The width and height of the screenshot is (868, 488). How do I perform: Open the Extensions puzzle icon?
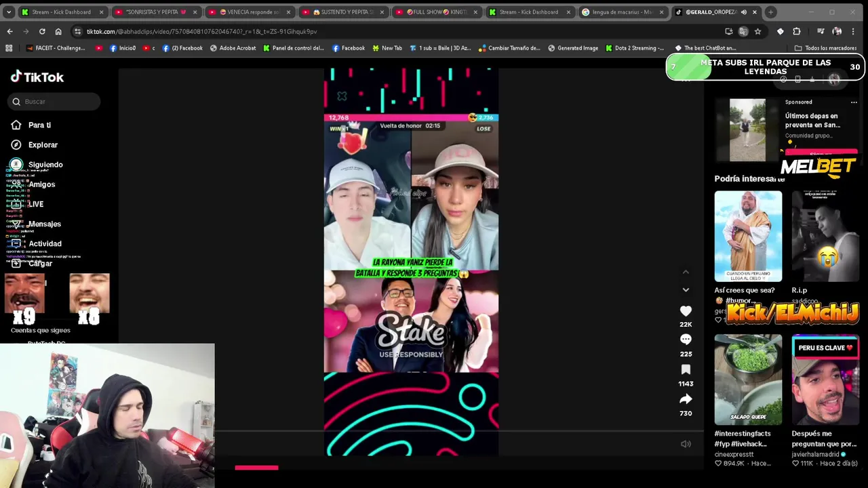coord(797,31)
